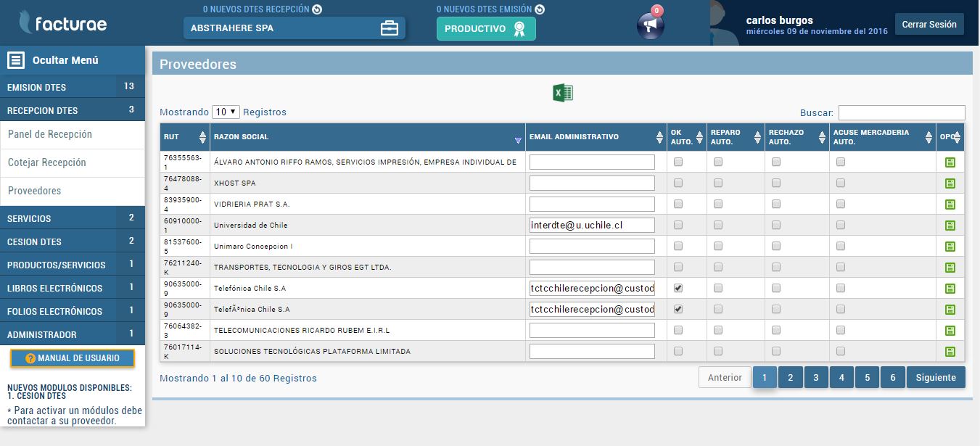
Task: Enable Reparo Auto. for ÁLVARO ANTONIO RIFFO RAMOS
Action: [718, 162]
